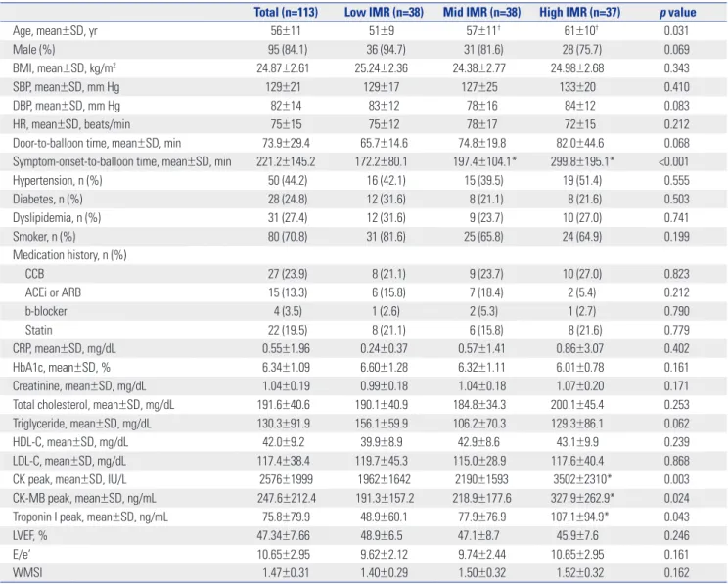Click the b-blocker total cell '4 (3.5)'
Viewport: 728px width, 584px height.
point(287,311)
